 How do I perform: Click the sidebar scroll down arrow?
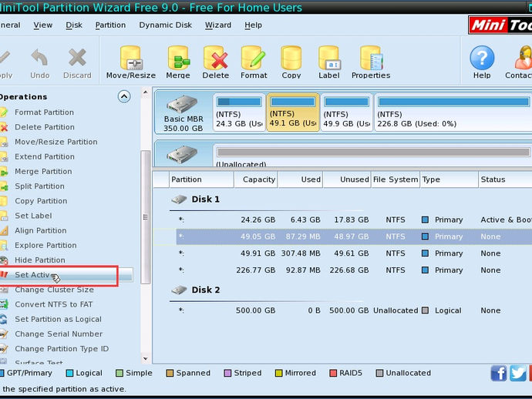(146, 358)
